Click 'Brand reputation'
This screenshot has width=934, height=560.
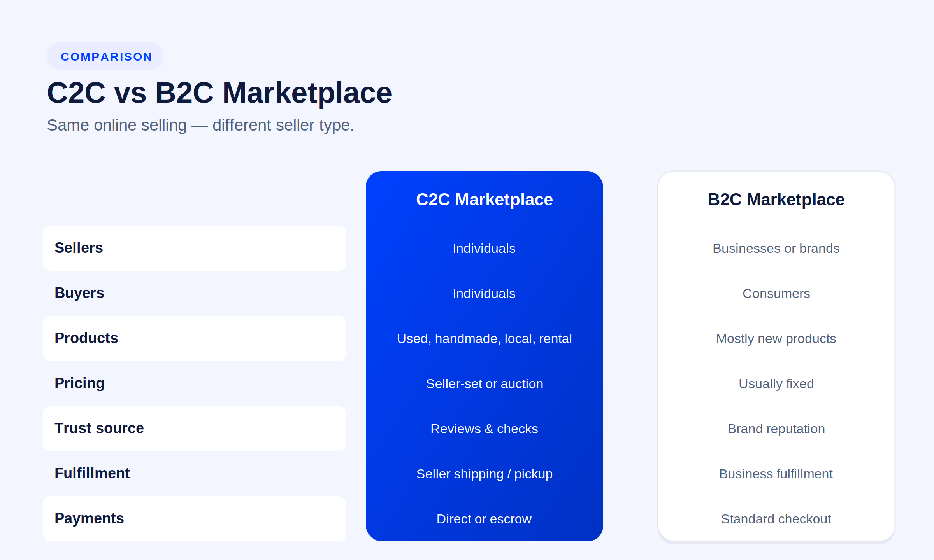tap(776, 429)
